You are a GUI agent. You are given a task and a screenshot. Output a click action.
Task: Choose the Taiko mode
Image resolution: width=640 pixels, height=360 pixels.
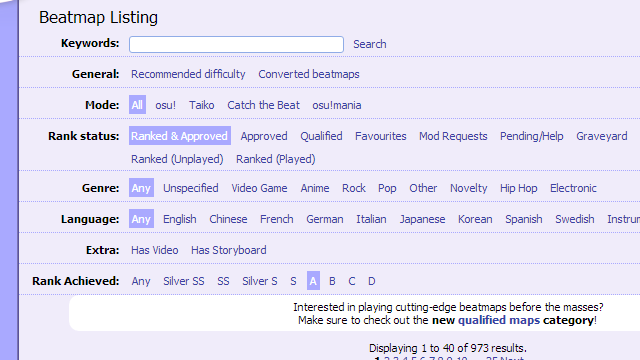202,105
